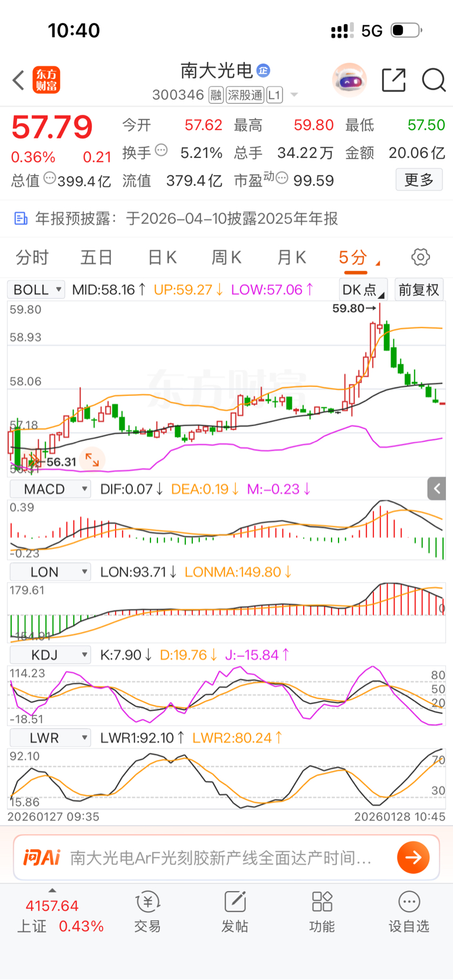Screen dimensions: 453x980
Task: Switch to the 五日 tab
Action: 97,258
